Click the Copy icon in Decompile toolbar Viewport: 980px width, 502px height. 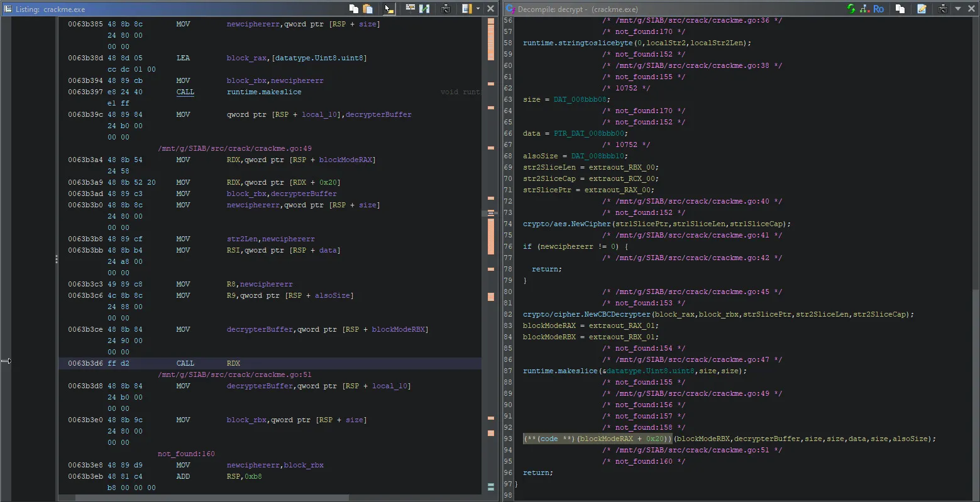coord(900,9)
